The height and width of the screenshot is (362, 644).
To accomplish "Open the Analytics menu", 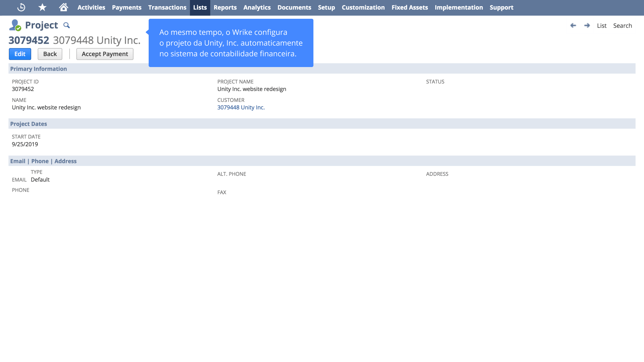I will 257,8.
